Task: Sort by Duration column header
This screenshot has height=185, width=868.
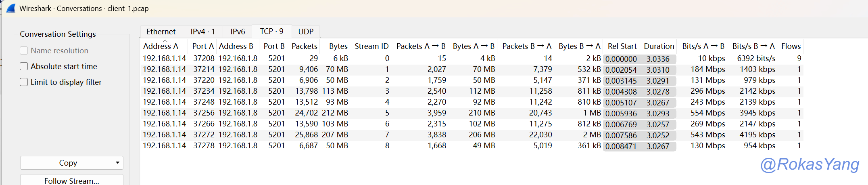Action: [659, 46]
